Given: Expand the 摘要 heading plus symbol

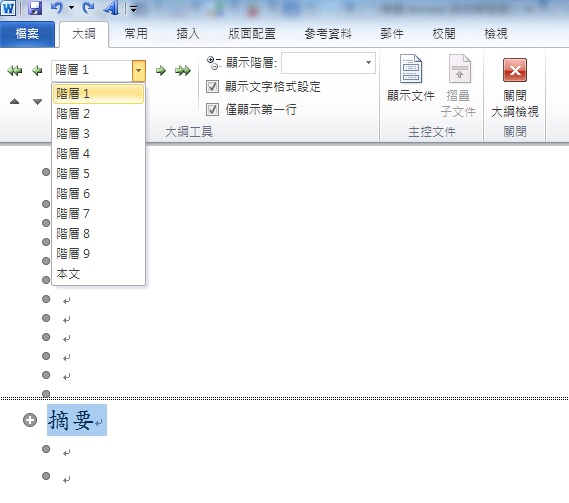Looking at the screenshot, I should pos(30,420).
